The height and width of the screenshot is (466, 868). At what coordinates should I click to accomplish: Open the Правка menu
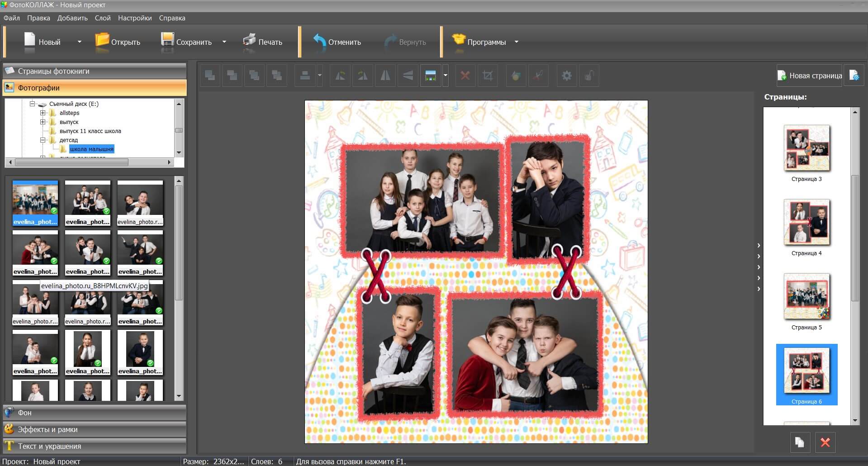pos(38,18)
